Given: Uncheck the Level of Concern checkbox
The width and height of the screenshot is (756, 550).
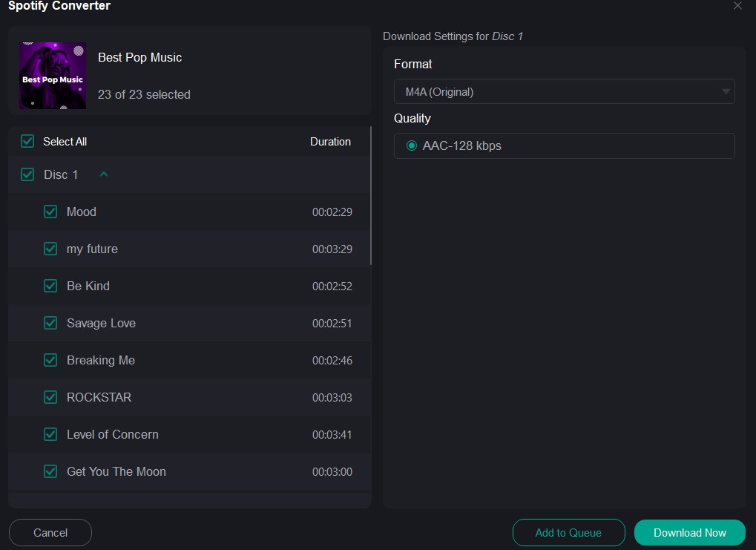Looking at the screenshot, I should 50,435.
